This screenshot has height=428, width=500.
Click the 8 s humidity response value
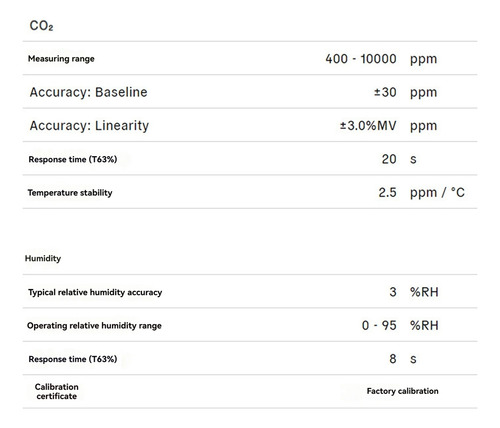click(x=393, y=359)
